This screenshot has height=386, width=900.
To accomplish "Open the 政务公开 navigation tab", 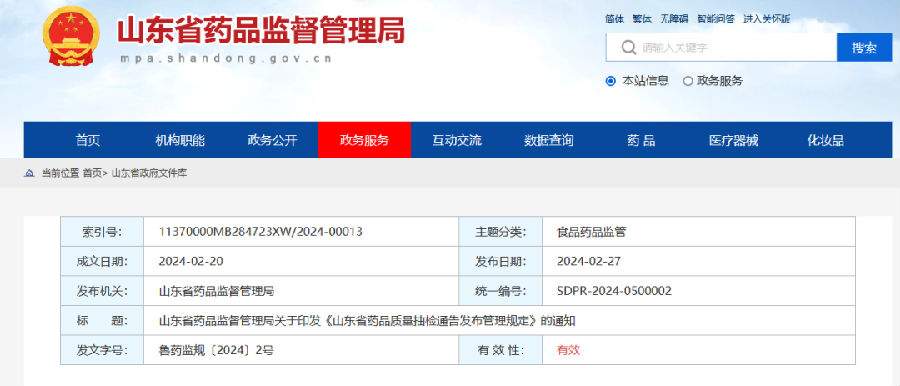I will click(273, 140).
